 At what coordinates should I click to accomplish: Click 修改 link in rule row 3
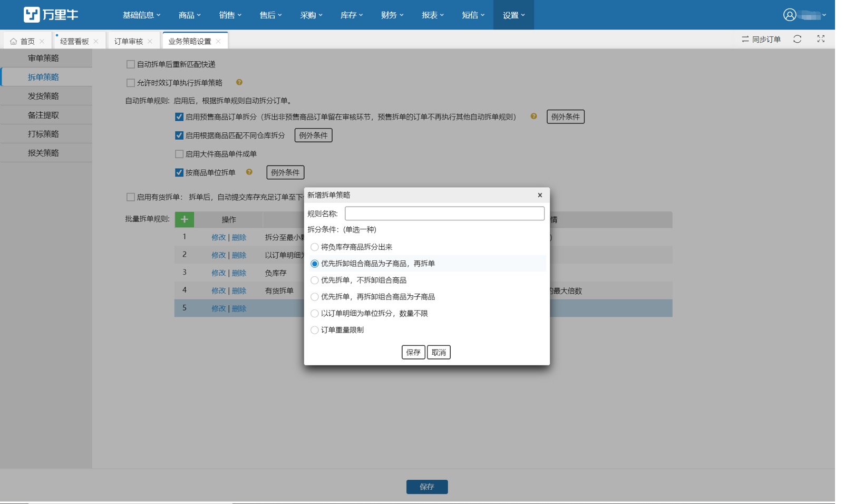point(219,273)
